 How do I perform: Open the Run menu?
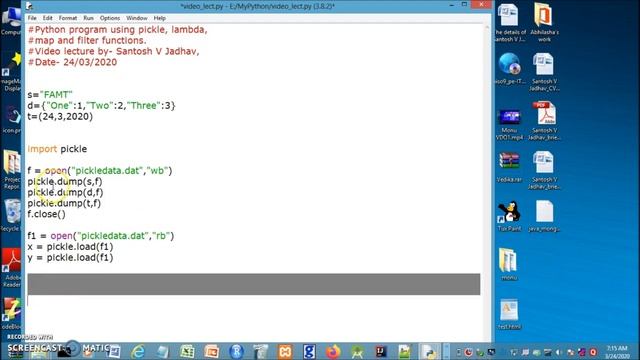click(x=88, y=18)
